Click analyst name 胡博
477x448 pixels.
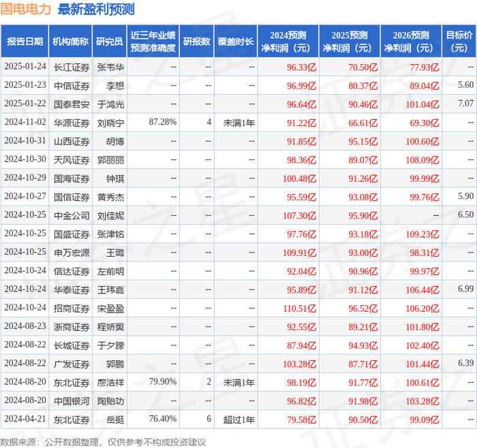115,142
